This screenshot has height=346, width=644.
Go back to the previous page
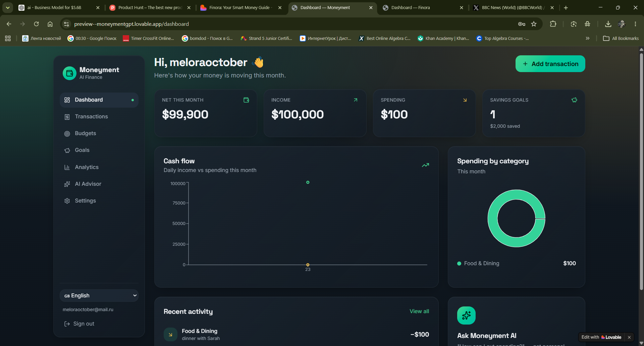pos(9,24)
